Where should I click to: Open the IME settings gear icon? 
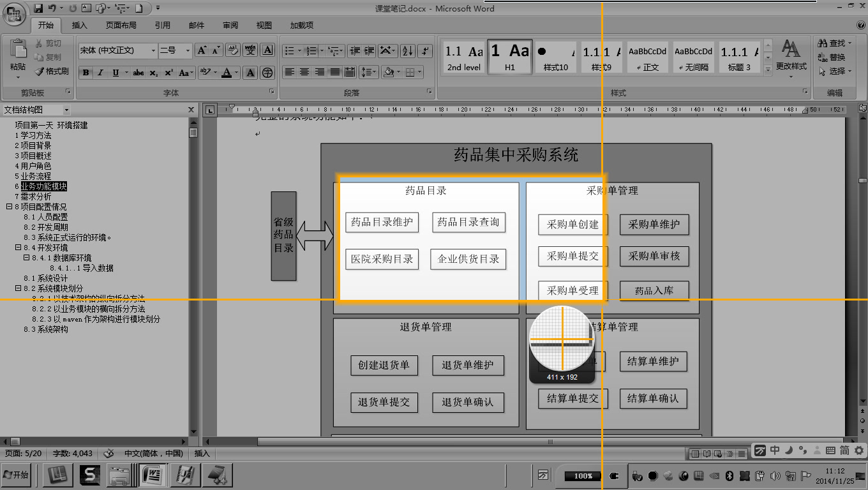coord(859,450)
